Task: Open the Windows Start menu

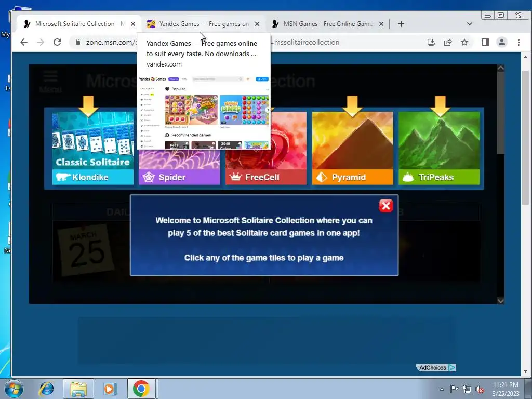Action: point(14,389)
